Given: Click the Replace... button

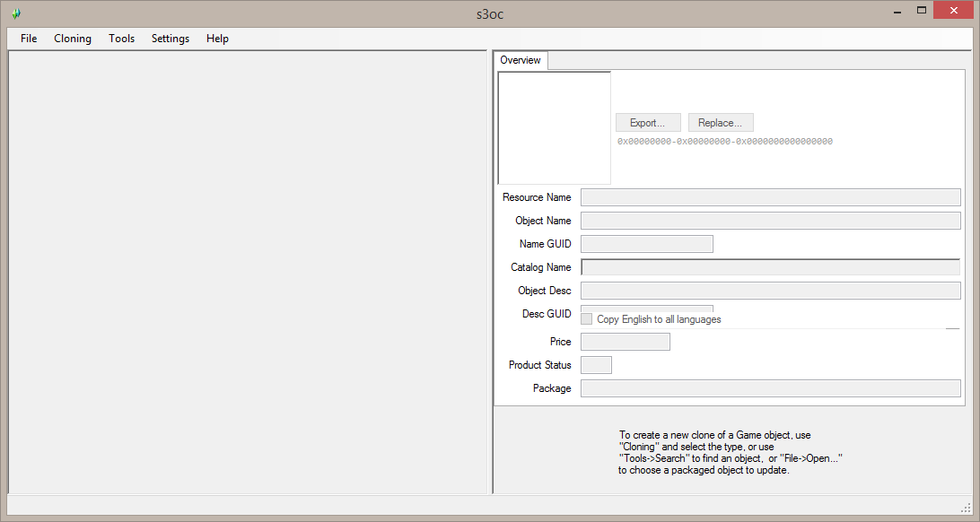Looking at the screenshot, I should coord(721,122).
